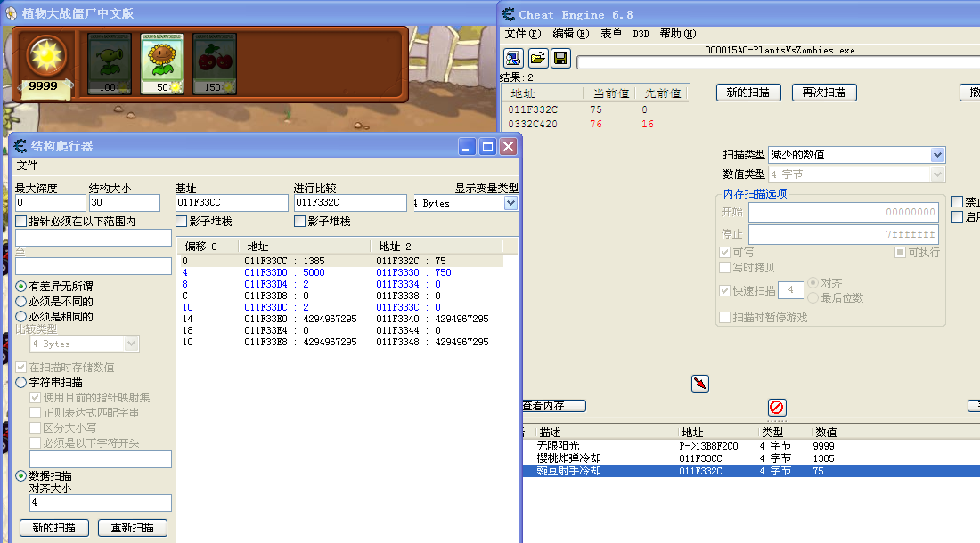Click 新的扫描 button in Cheat Engine
Viewport: 980px width, 543px height.
[x=748, y=93]
